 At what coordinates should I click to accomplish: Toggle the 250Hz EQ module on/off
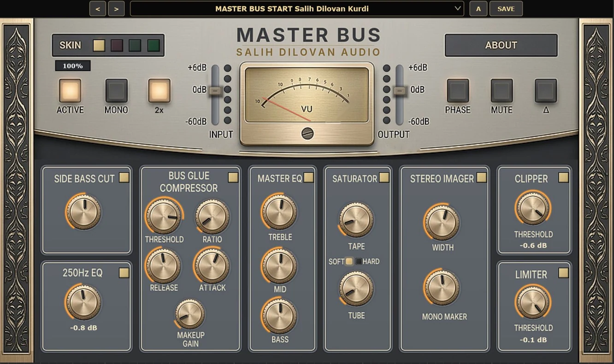(x=124, y=273)
